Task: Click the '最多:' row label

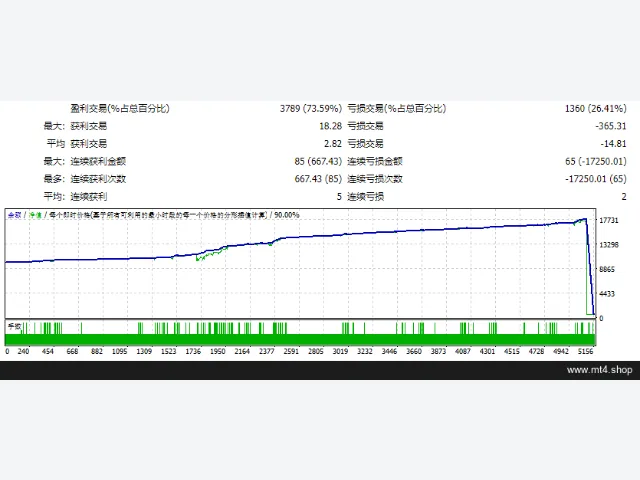Action: (x=54, y=179)
